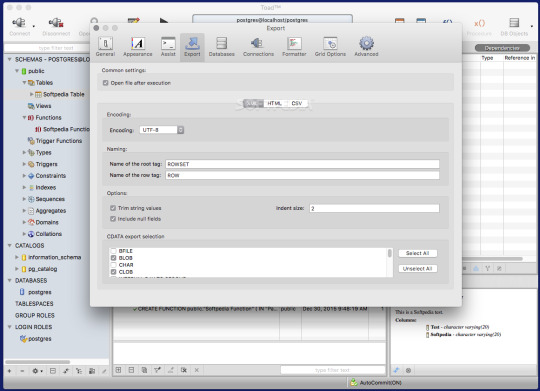The width and height of the screenshot is (540, 391).
Task: Select Views in the schema tree
Action: pos(43,106)
